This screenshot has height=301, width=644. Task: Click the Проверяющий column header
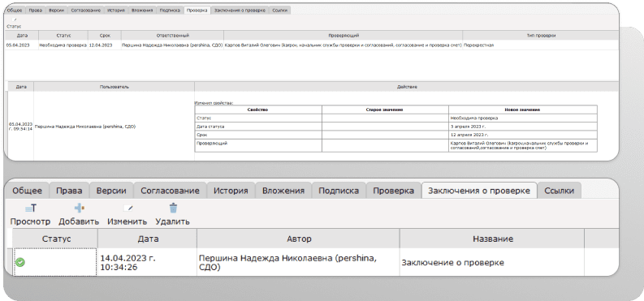(344, 36)
